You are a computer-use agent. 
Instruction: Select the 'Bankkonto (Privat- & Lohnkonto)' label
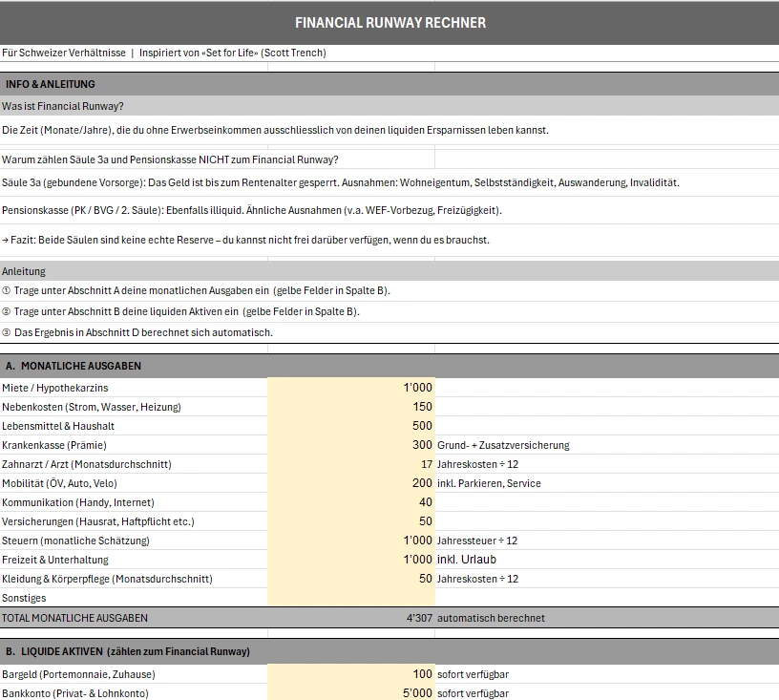[75, 693]
